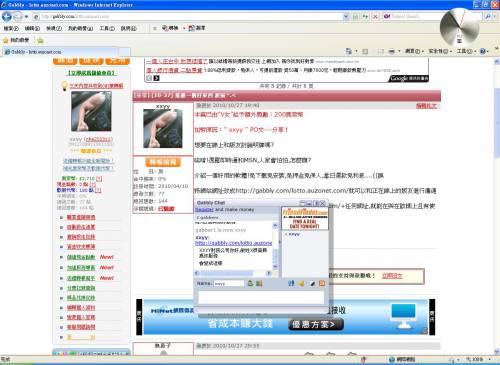Open the 說明(H) menu
This screenshot has height=365, width=500.
[x=129, y=29]
